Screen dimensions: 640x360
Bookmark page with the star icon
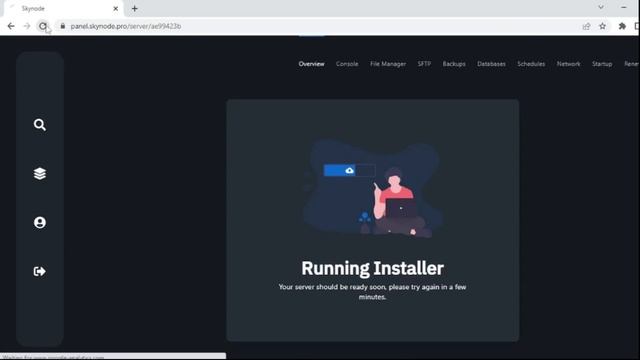(602, 26)
